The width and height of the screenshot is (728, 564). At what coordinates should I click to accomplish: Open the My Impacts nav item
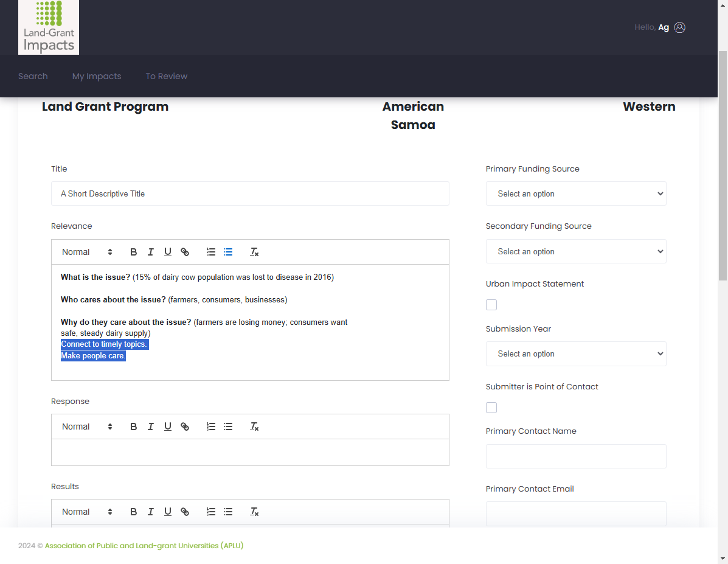coord(97,76)
